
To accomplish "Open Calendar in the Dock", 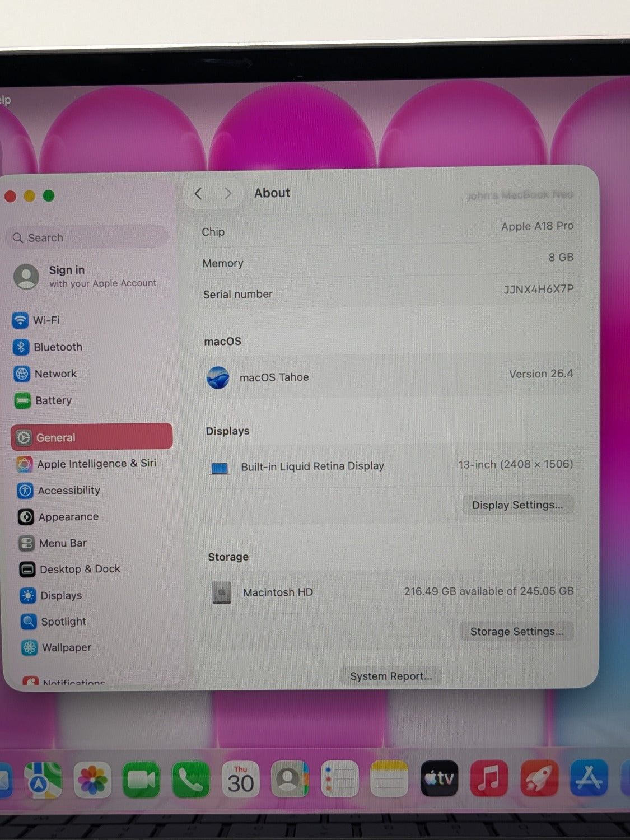I will pyautogui.click(x=240, y=779).
